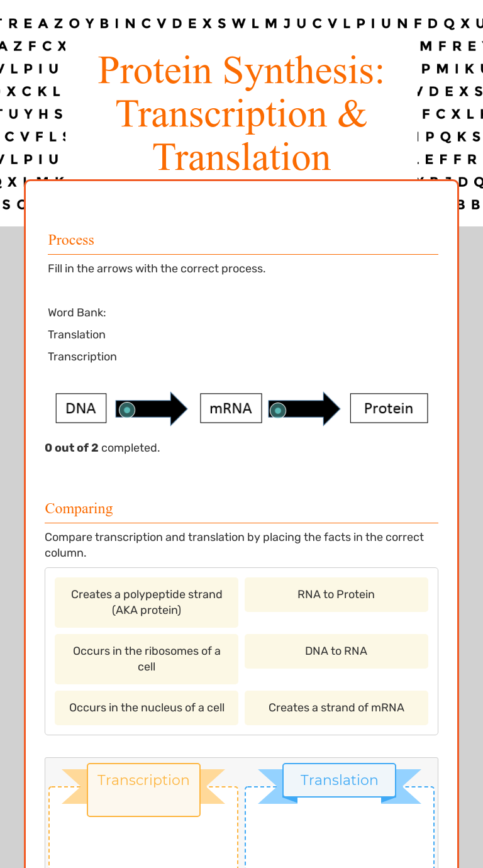Pick the "Creates a polypeptide strand" card
Viewport: 483px width, 868px height.
(147, 602)
